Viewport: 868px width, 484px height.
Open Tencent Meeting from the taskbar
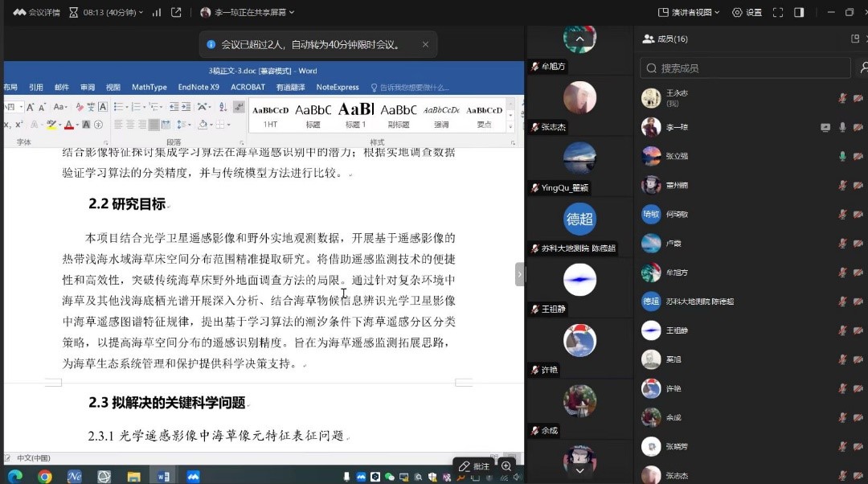point(193,476)
